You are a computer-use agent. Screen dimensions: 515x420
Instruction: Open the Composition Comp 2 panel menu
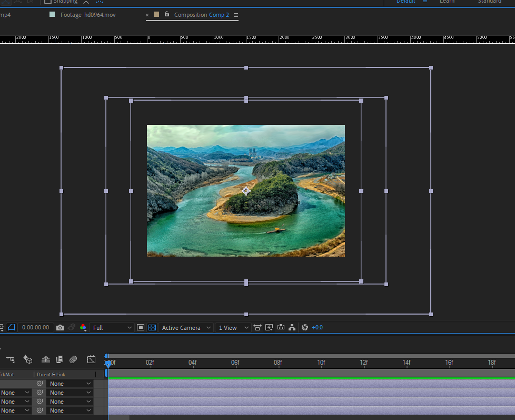click(236, 15)
